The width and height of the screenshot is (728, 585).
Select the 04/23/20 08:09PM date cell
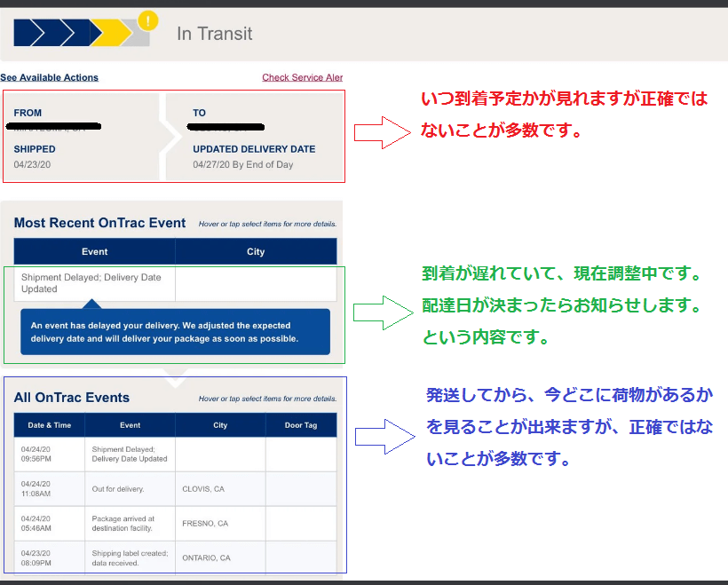[x=49, y=558]
